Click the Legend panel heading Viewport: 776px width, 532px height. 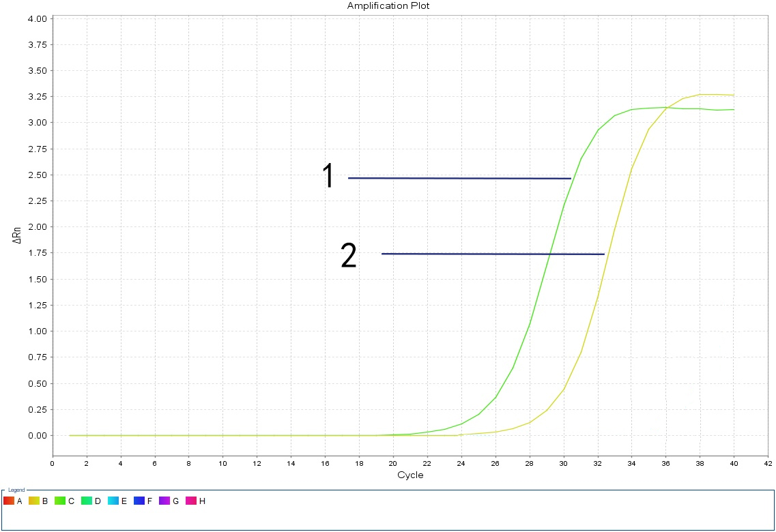click(x=16, y=490)
